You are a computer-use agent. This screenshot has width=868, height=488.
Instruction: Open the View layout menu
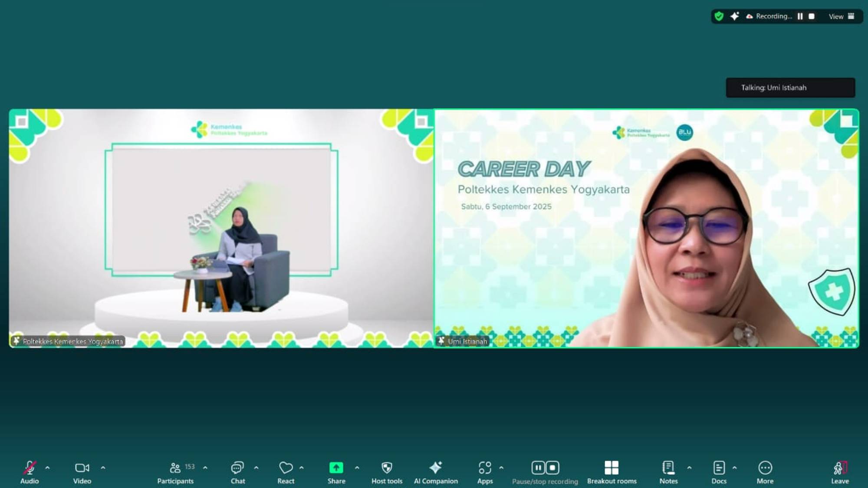841,16
